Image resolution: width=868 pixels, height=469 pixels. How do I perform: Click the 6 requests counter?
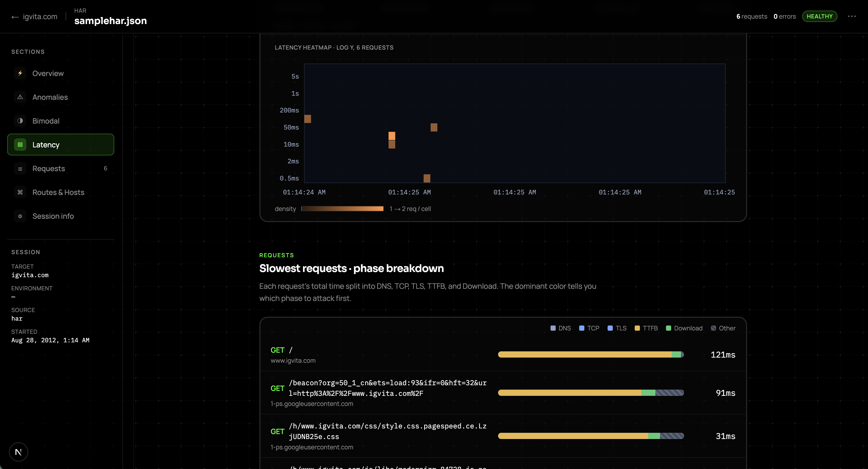(x=752, y=16)
